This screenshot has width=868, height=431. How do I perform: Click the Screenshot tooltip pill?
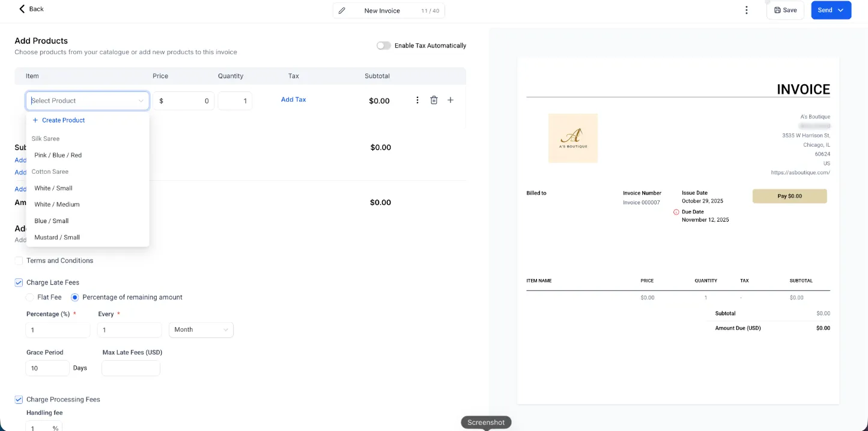pos(486,423)
